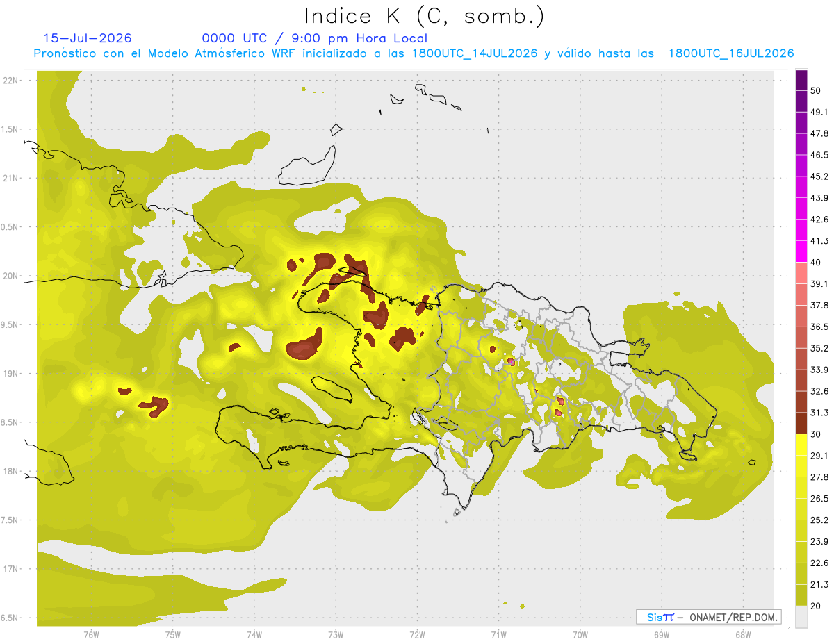The image size is (834, 644).
Task: Click the pink spot near 19.1N 70.8W
Action: pyautogui.click(x=512, y=361)
